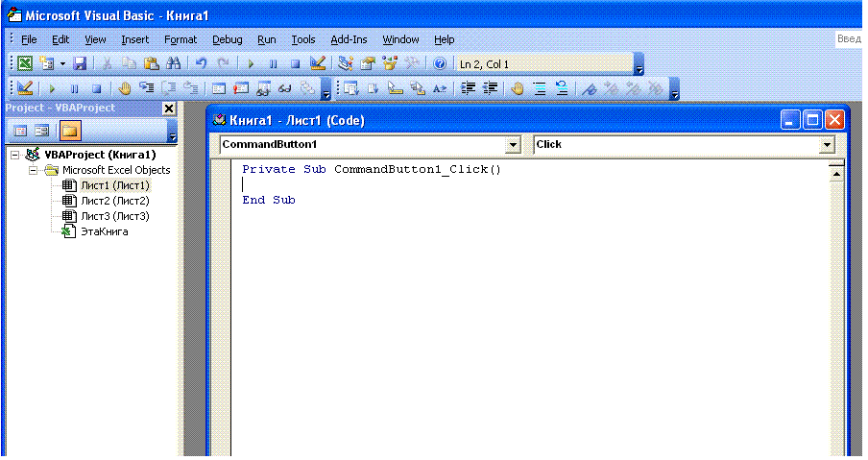The height and width of the screenshot is (460, 868).
Task: Click the Comment Block icon
Action: pos(540,88)
